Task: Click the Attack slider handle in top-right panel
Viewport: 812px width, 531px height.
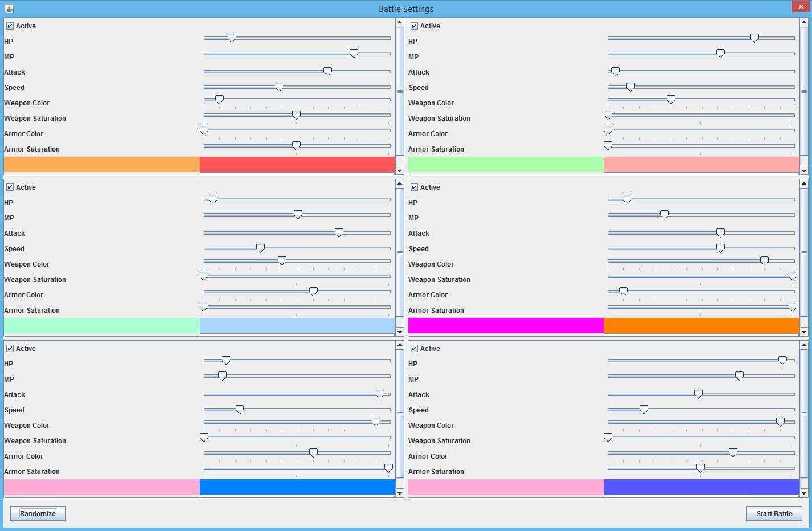Action: pos(615,72)
